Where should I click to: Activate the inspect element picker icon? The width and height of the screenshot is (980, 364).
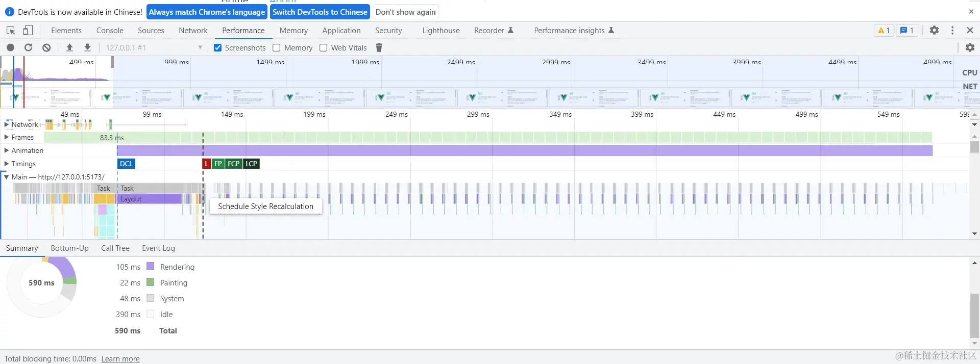[11, 31]
